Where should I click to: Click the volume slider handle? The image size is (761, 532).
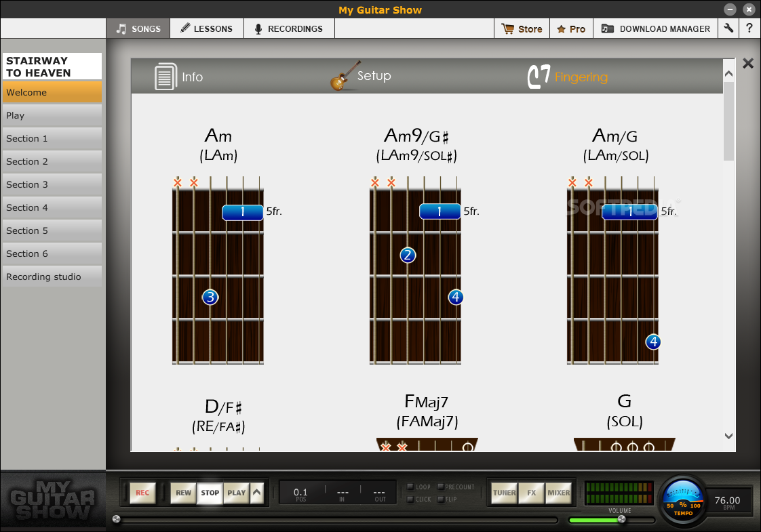621,519
